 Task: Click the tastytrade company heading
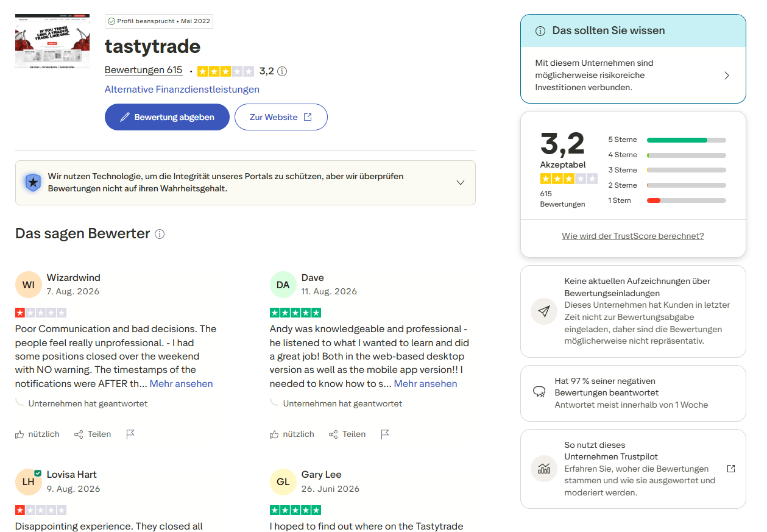152,46
